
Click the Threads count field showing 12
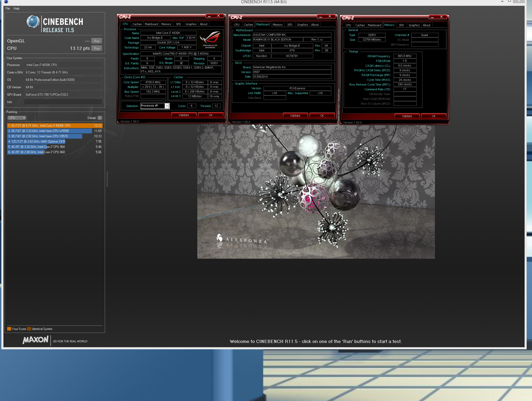216,106
